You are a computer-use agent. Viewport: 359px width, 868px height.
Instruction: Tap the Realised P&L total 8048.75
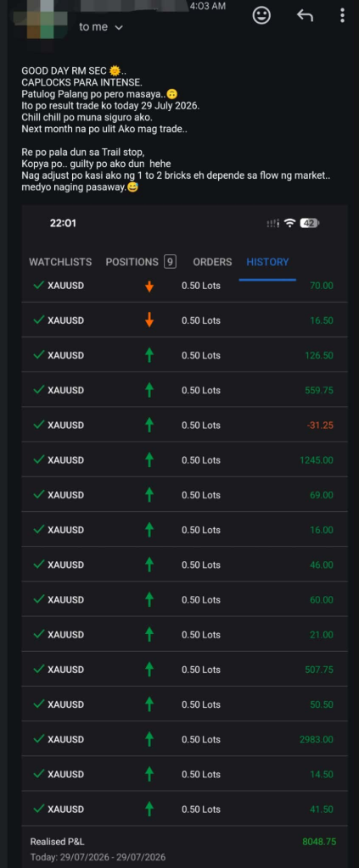coord(319,842)
